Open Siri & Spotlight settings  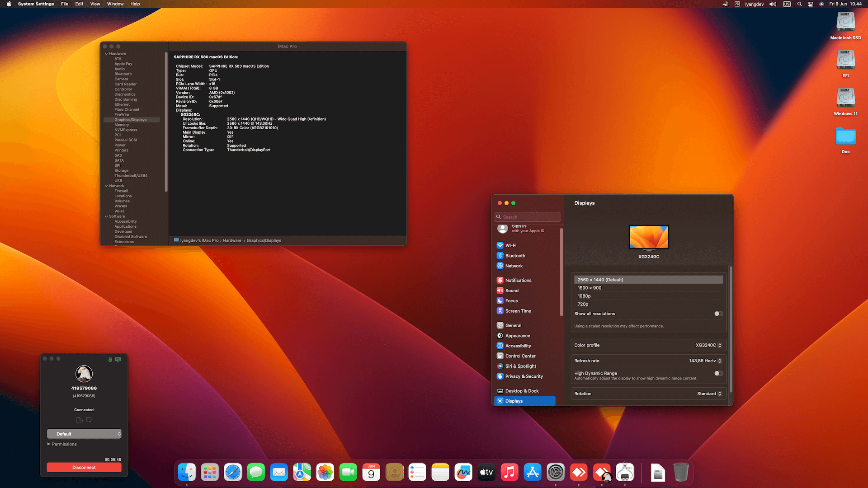(x=520, y=366)
